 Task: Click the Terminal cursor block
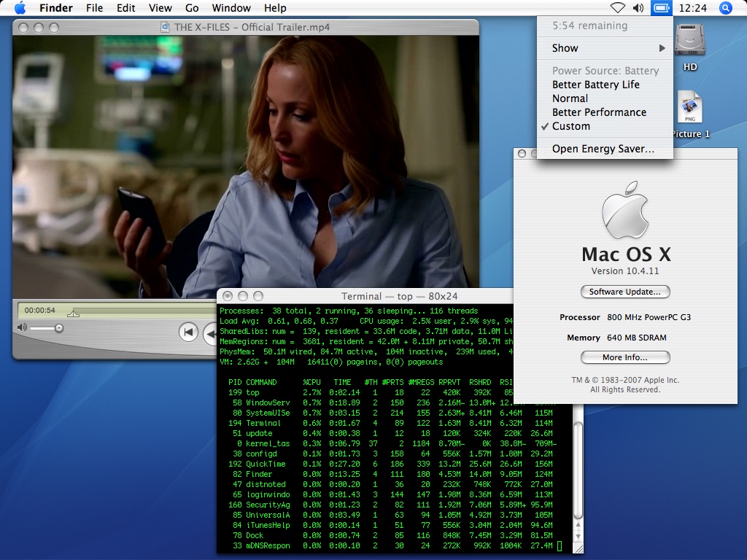point(560,545)
